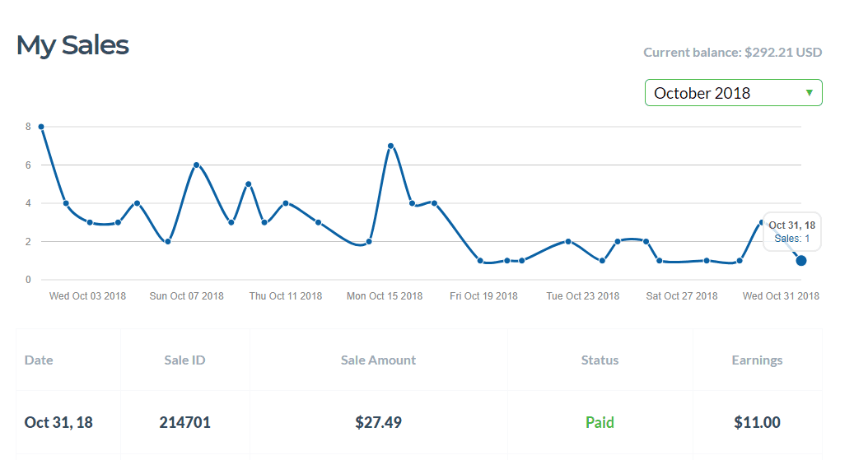
Task: Click the green dropdown arrow
Action: point(810,92)
